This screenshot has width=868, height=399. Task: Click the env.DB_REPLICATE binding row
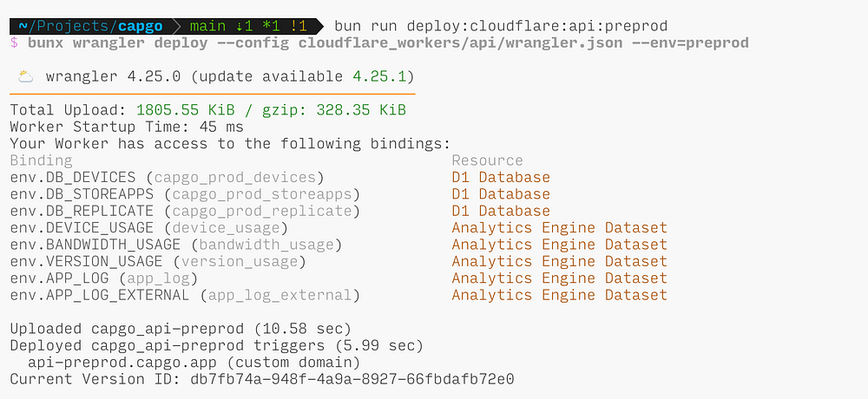[185, 211]
